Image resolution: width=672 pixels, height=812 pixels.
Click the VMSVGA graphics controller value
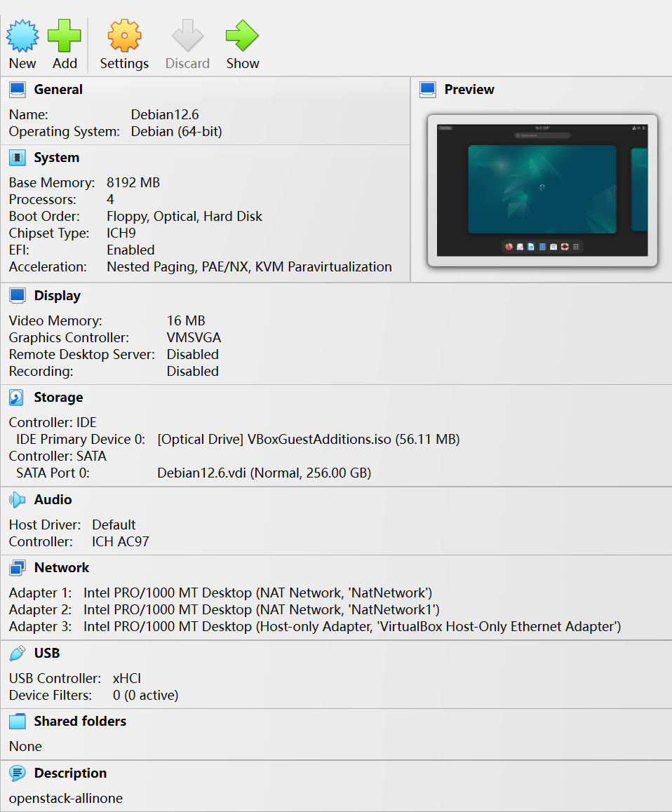(x=194, y=338)
